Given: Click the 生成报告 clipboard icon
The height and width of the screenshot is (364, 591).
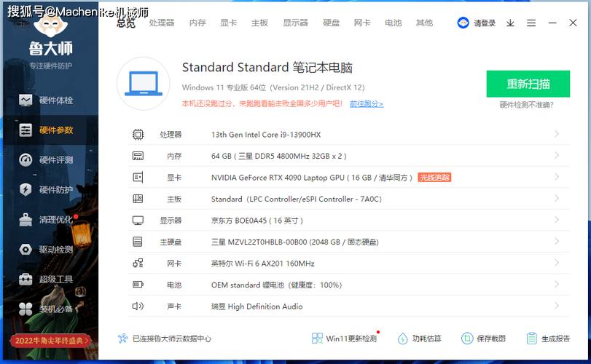Looking at the screenshot, I should (531, 339).
